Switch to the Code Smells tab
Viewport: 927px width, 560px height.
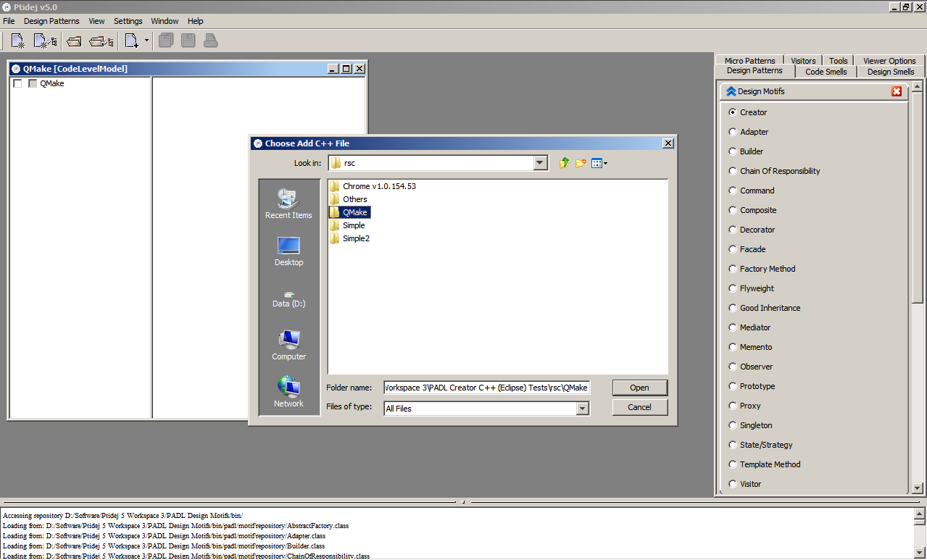click(826, 71)
